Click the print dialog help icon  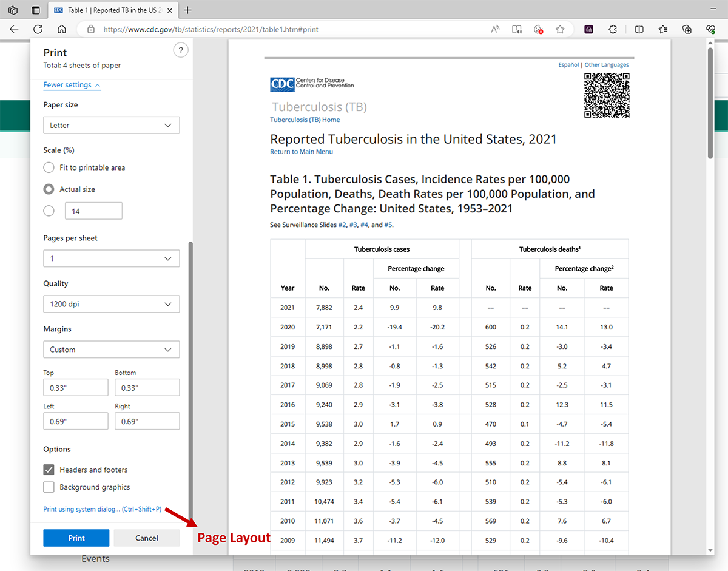(x=180, y=50)
